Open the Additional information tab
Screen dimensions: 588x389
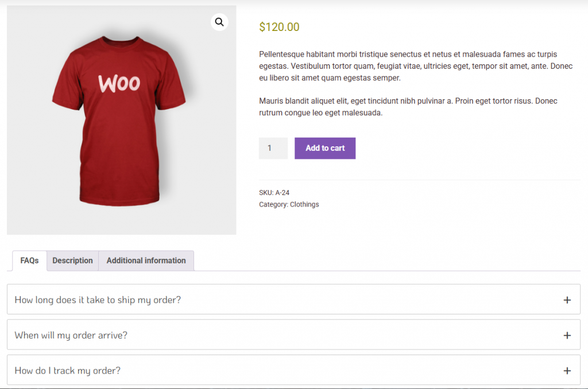pos(146,260)
